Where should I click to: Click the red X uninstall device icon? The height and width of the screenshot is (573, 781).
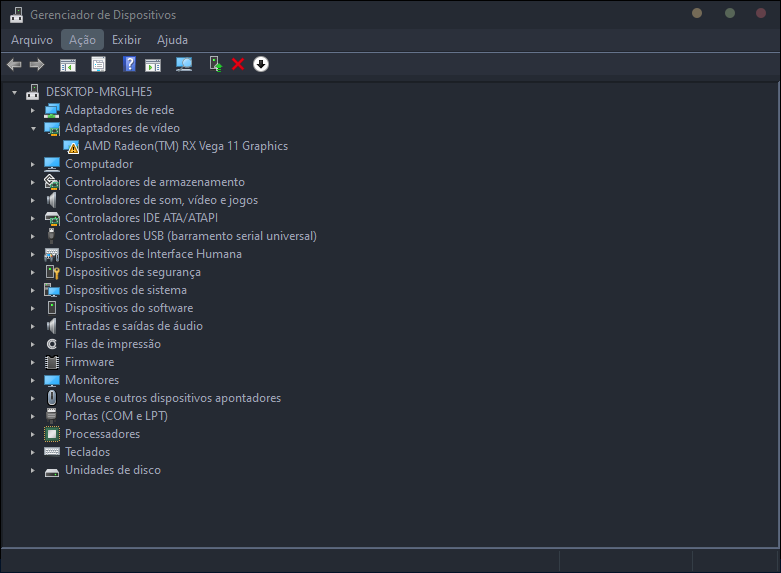click(238, 64)
